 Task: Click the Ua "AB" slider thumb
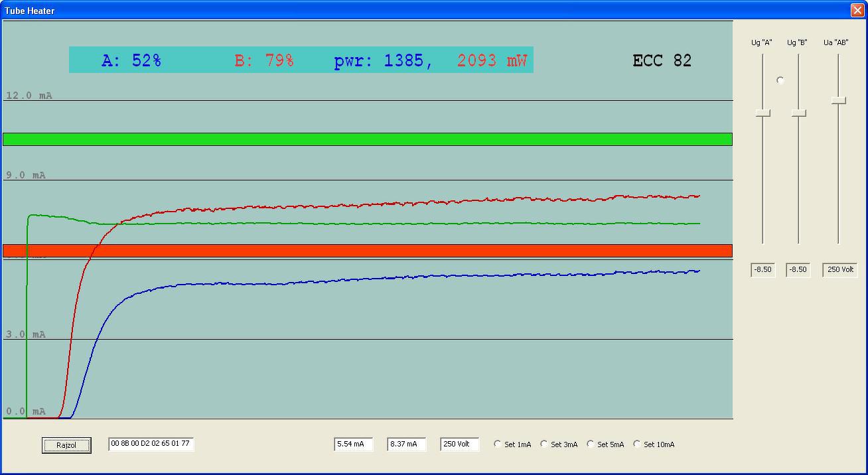point(839,100)
